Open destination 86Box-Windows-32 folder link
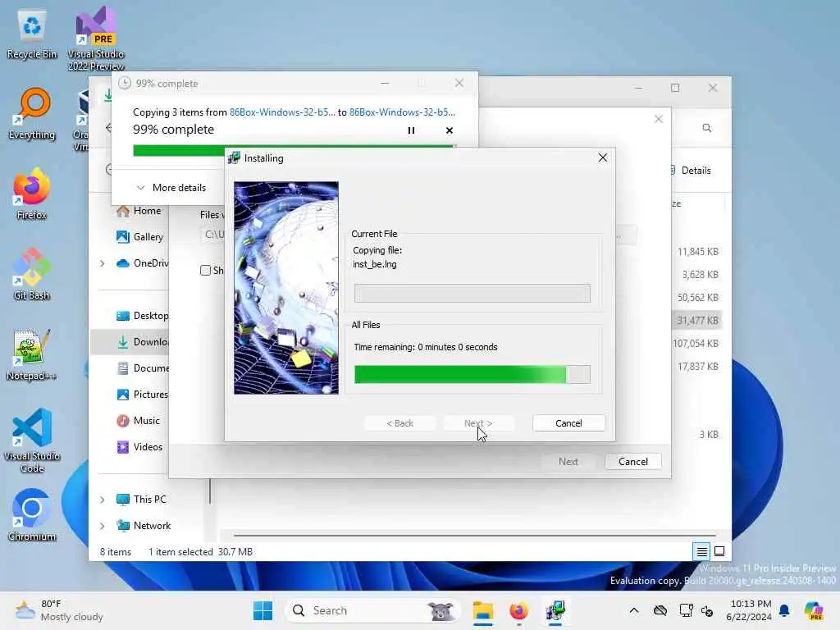 tap(402, 112)
